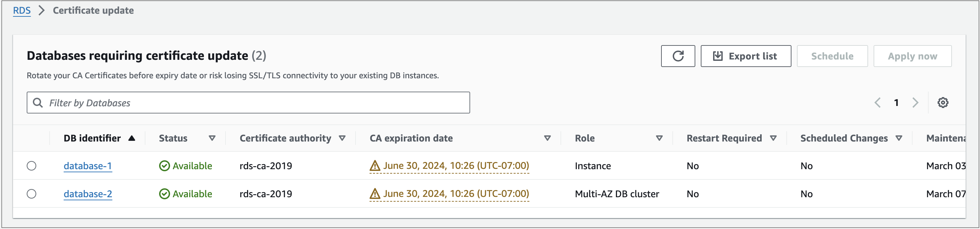Image resolution: width=980 pixels, height=229 pixels.
Task: Go to next page arrow
Action: click(x=915, y=103)
